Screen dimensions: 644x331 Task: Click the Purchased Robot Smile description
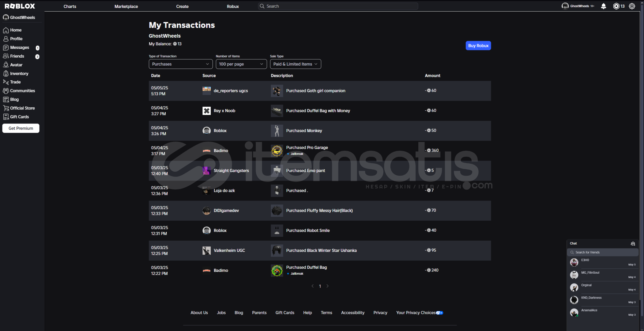[308, 230]
